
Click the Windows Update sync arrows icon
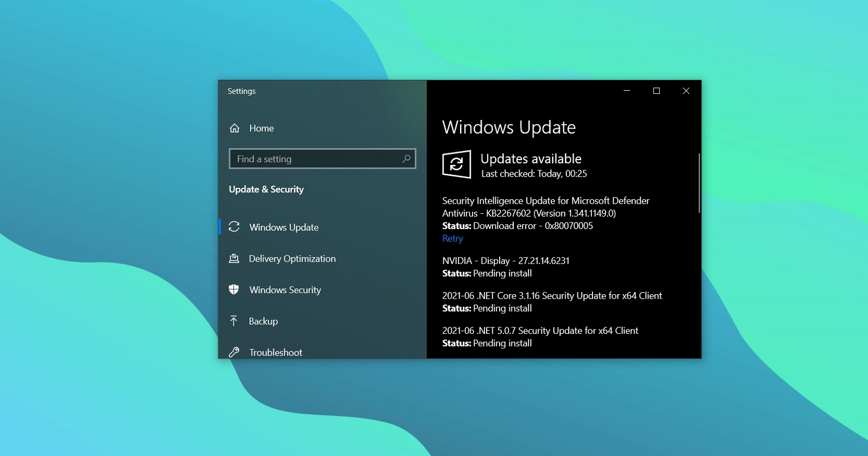[x=234, y=226]
